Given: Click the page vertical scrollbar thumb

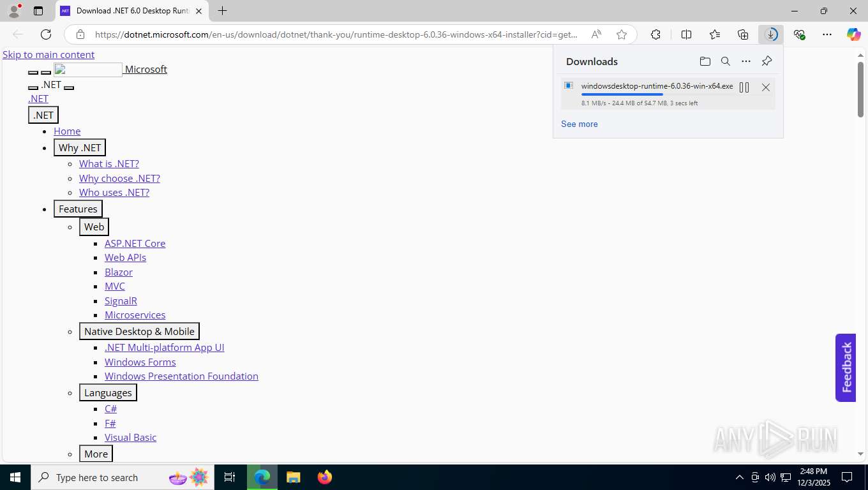Looking at the screenshot, I should point(860,89).
